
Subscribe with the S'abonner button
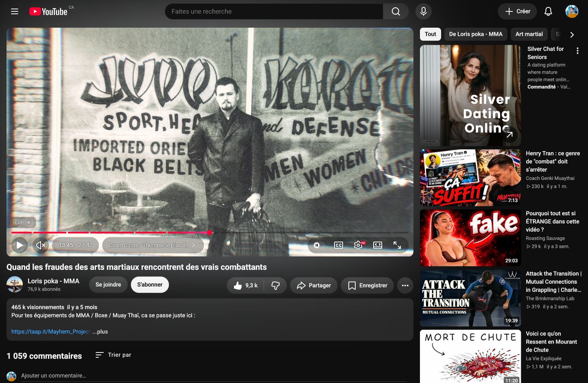point(150,285)
